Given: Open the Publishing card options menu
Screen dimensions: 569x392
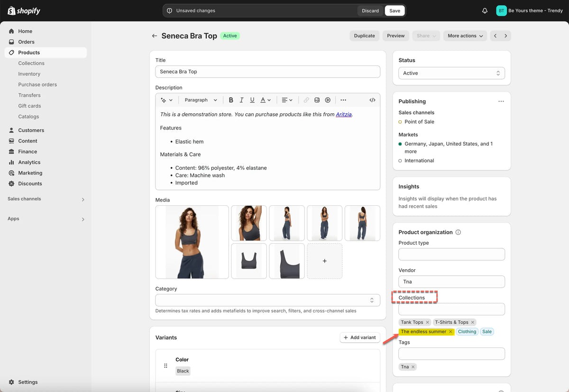Looking at the screenshot, I should 501,101.
